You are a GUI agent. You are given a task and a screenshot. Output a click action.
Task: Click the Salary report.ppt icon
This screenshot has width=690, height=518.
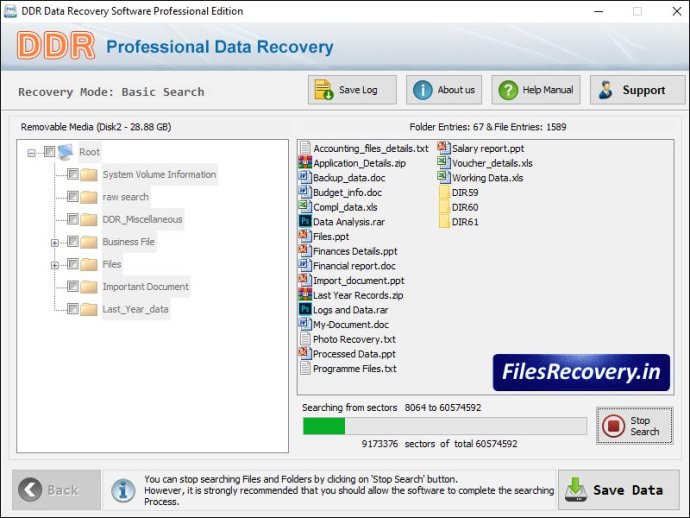point(444,148)
